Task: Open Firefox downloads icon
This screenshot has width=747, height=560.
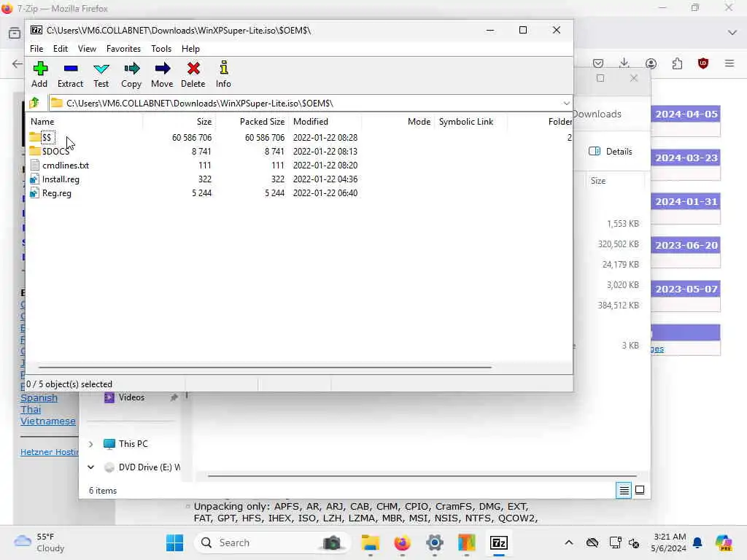Action: click(x=624, y=63)
